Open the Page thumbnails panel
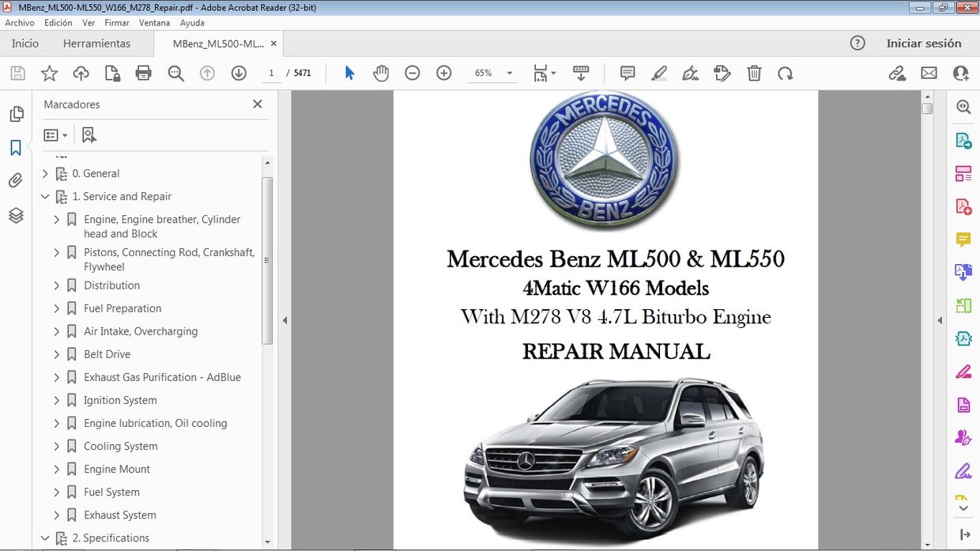This screenshot has height=551, width=980. coord(16,113)
